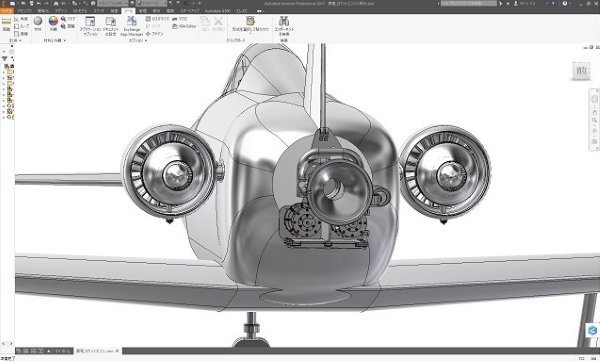This screenshot has width=600, height=362.
Task: Expand the Options panel dropdown arrow
Action: pyautogui.click(x=146, y=40)
